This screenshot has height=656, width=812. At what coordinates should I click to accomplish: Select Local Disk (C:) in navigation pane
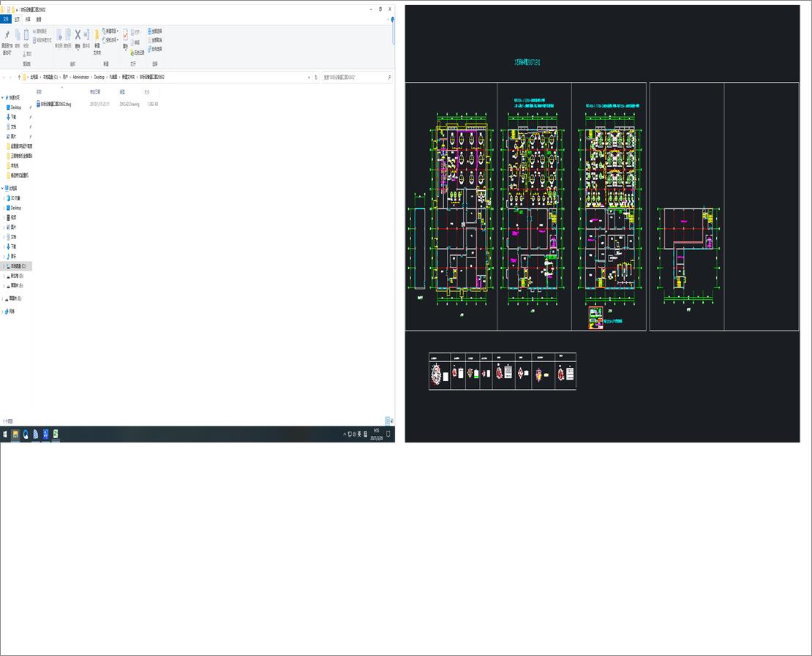click(x=18, y=266)
